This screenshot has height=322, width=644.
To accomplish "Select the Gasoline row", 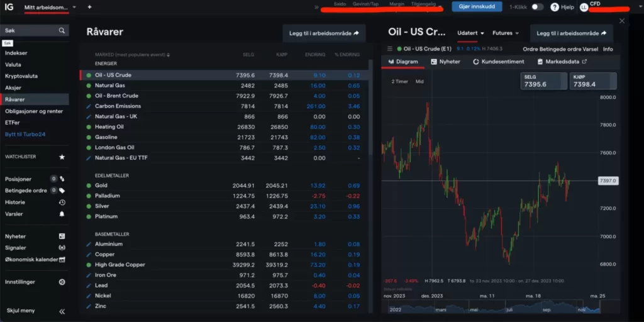I will (x=223, y=137).
